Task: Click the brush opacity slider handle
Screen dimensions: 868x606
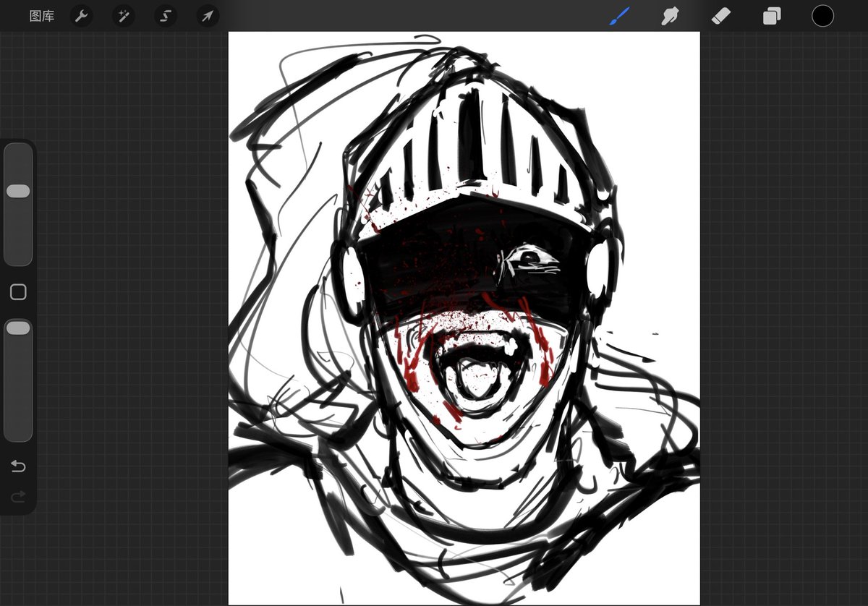Action: [18, 328]
